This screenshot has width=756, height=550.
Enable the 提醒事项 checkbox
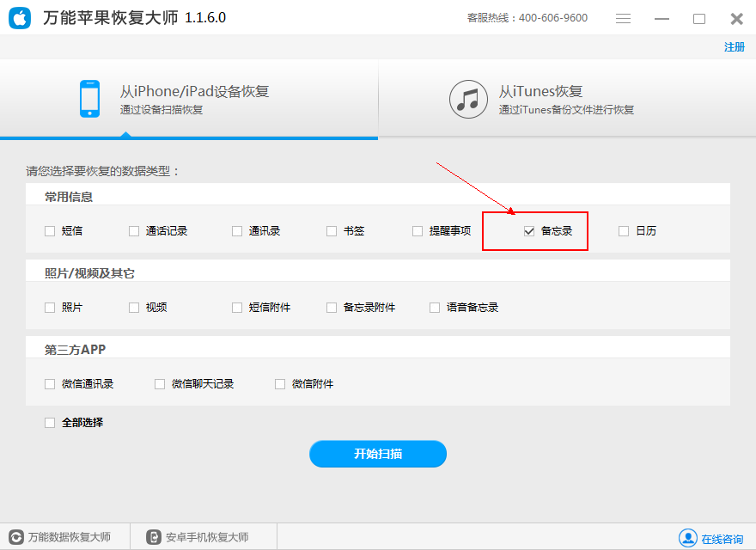(418, 231)
